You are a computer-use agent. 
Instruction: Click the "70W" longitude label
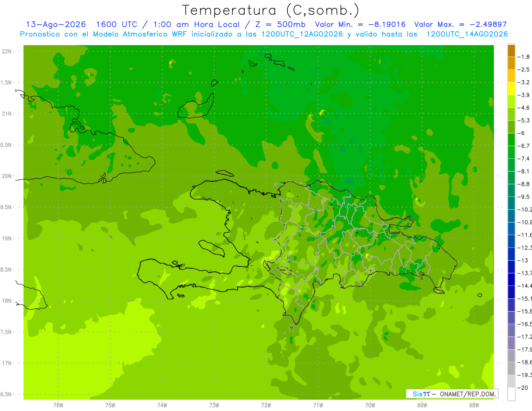pos(370,405)
